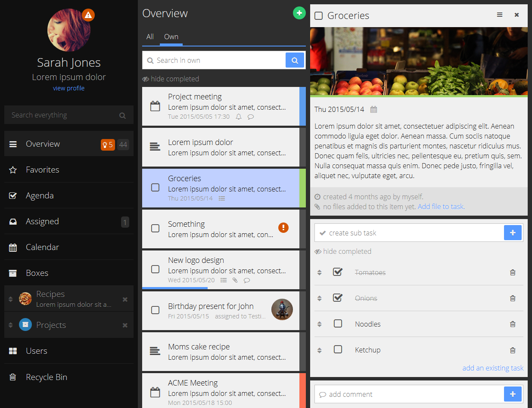Click Add file to task link
Viewport: 532px width, 408px height.
coord(441,207)
